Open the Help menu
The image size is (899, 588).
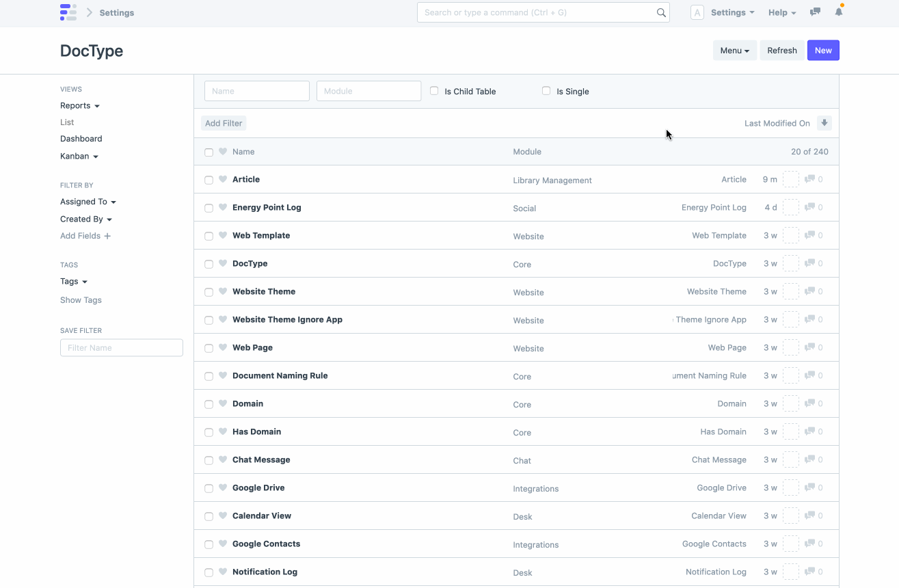click(782, 12)
